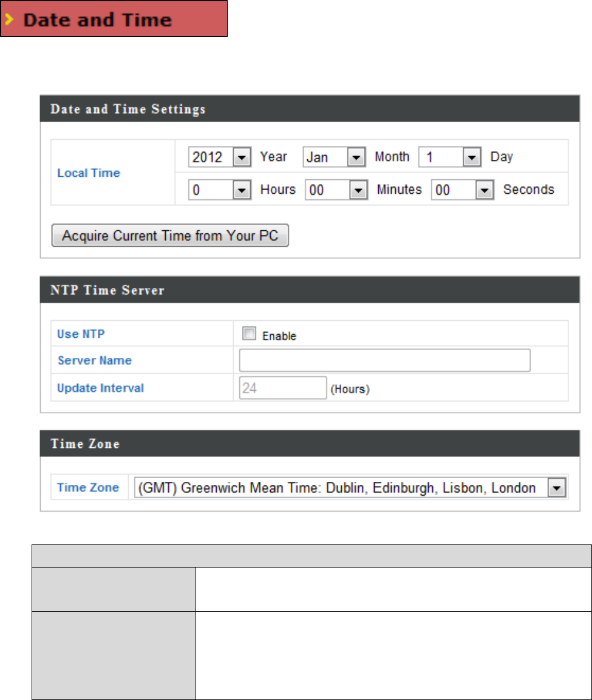Click the (Hours) unit text
Viewport: 592px width, 700px height.
click(350, 389)
